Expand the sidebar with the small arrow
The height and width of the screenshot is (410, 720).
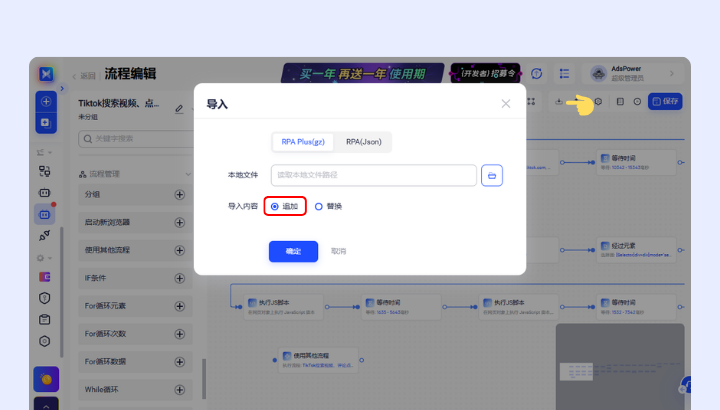coord(62,88)
